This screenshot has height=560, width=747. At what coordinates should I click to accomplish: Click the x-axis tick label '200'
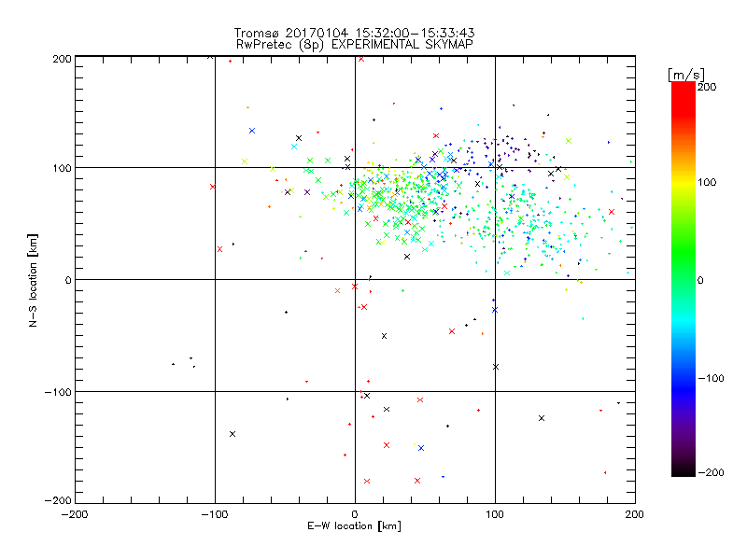635,514
